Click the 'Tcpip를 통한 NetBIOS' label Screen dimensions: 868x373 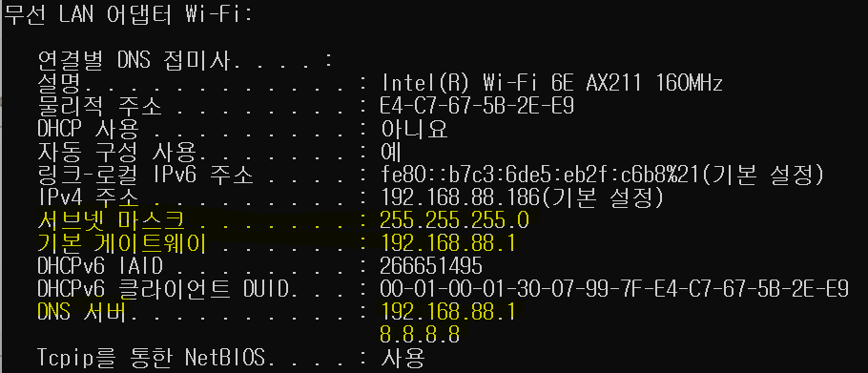(x=151, y=358)
